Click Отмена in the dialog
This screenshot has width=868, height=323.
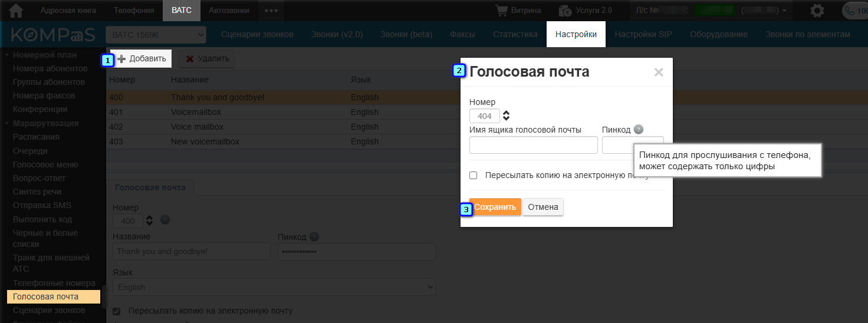543,207
